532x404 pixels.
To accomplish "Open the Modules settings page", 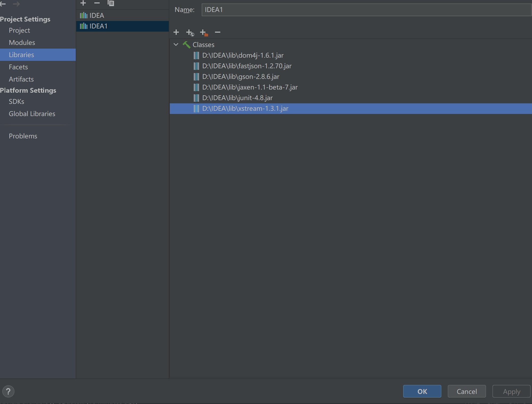I will pos(22,42).
